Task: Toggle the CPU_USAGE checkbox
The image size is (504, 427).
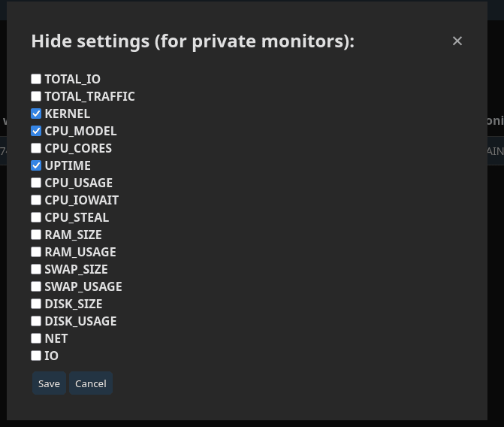Action: pos(36,183)
